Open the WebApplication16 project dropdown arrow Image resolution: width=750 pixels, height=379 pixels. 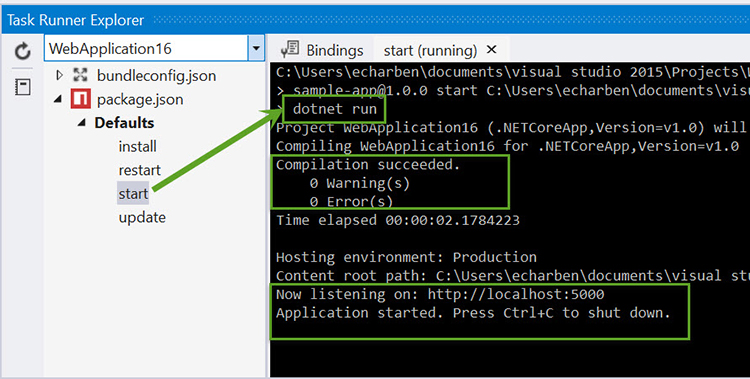256,48
